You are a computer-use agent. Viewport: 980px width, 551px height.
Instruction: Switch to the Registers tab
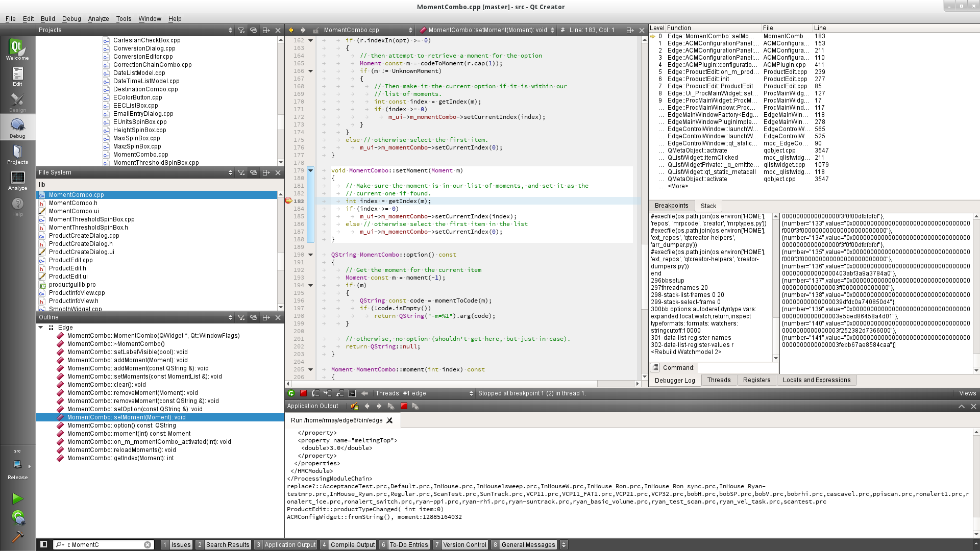point(756,380)
